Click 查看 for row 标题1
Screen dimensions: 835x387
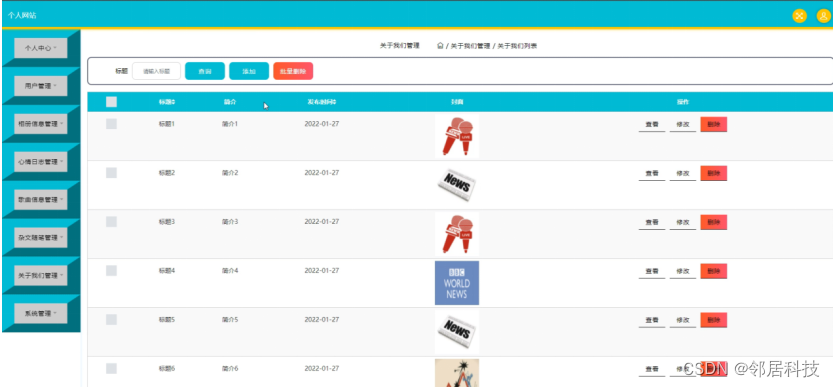[652, 125]
